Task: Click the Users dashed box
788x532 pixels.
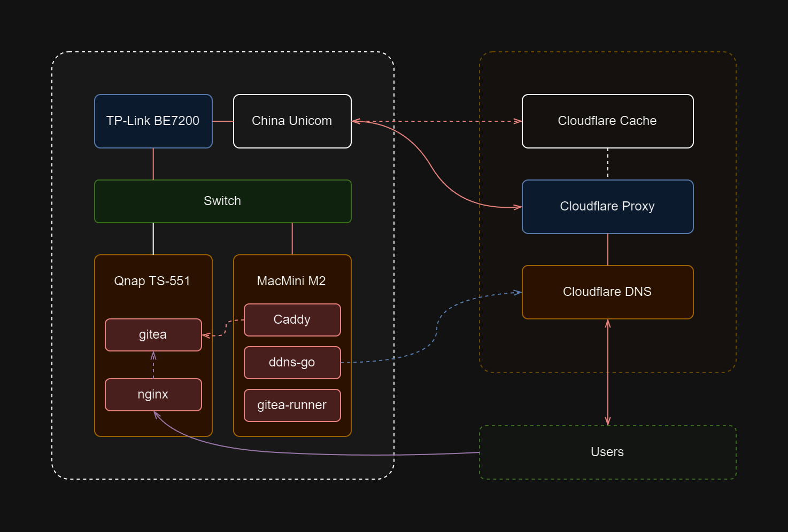Action: click(x=607, y=452)
